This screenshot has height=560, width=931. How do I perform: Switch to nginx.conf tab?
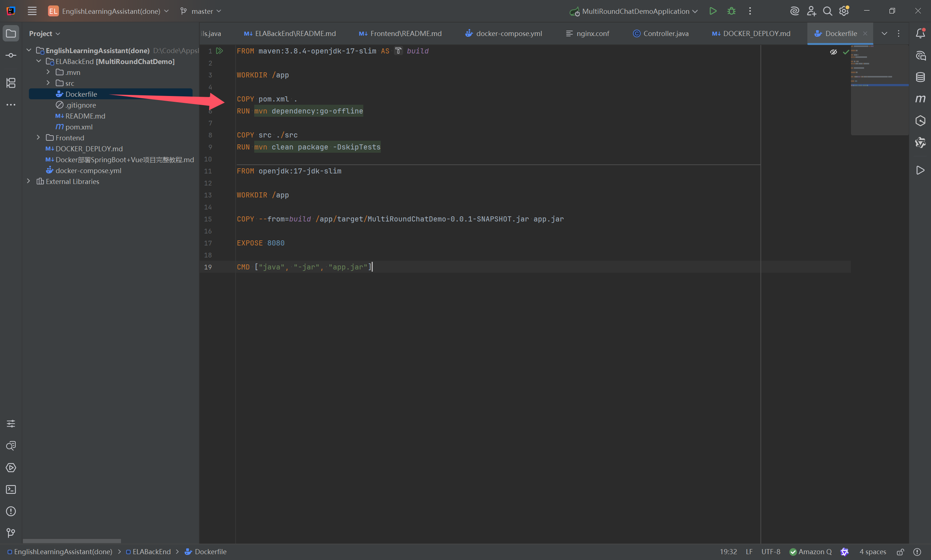588,33
